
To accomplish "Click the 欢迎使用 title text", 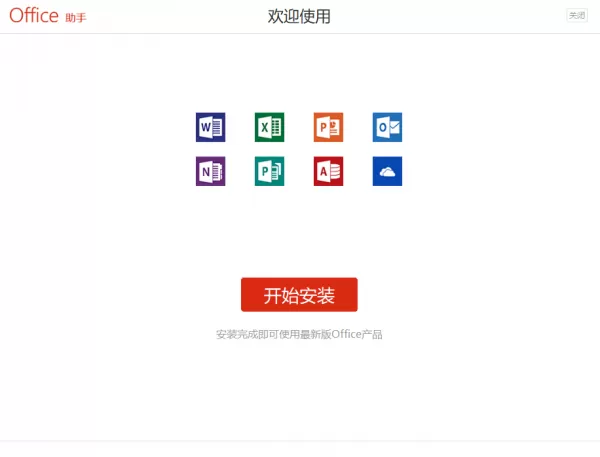I will pyautogui.click(x=299, y=16).
